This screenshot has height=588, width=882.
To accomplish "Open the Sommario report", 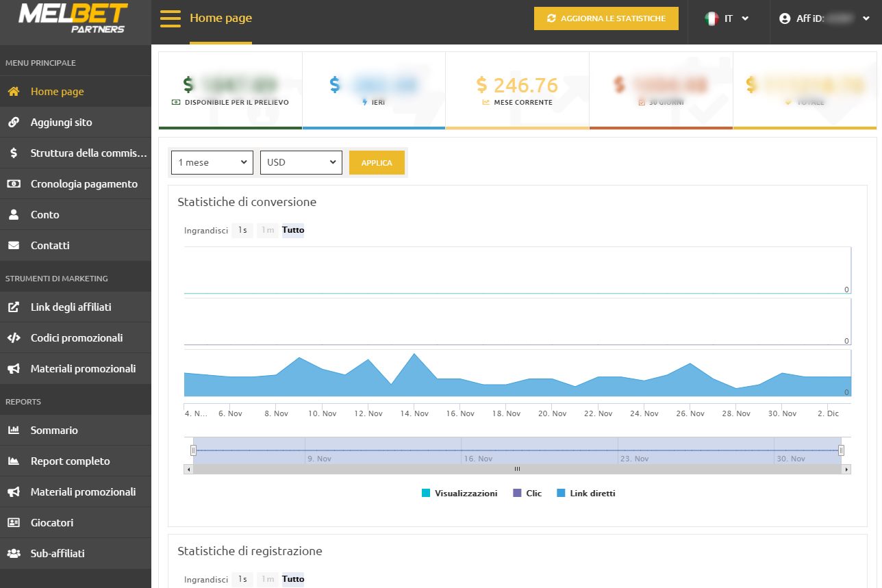I will point(75,430).
